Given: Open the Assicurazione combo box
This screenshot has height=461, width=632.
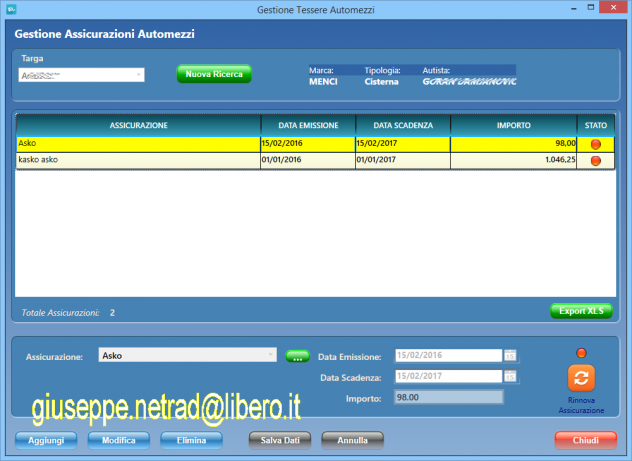Looking at the screenshot, I should [x=187, y=355].
